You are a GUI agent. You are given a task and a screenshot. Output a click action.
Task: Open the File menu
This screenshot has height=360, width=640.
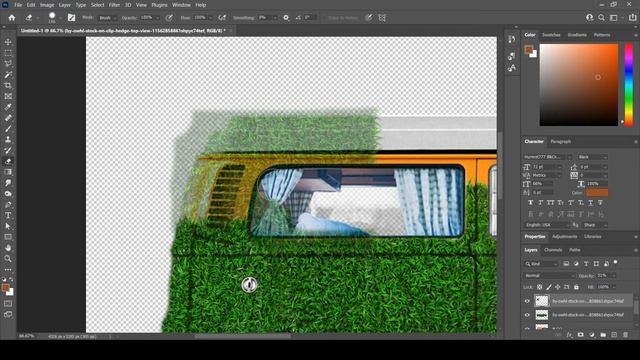pyautogui.click(x=18, y=5)
